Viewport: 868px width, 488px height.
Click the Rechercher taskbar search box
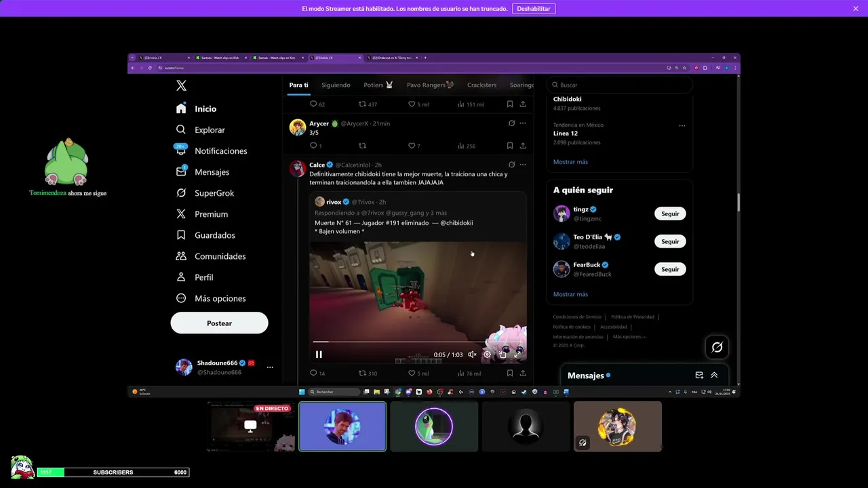334,392
